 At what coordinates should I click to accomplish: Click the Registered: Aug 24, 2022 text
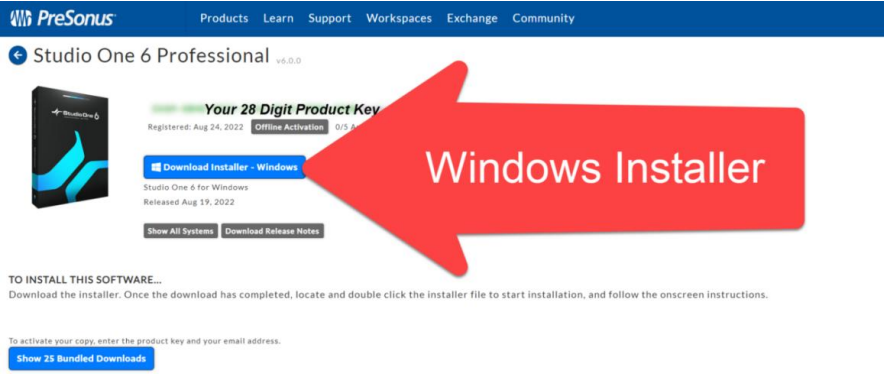(x=195, y=127)
